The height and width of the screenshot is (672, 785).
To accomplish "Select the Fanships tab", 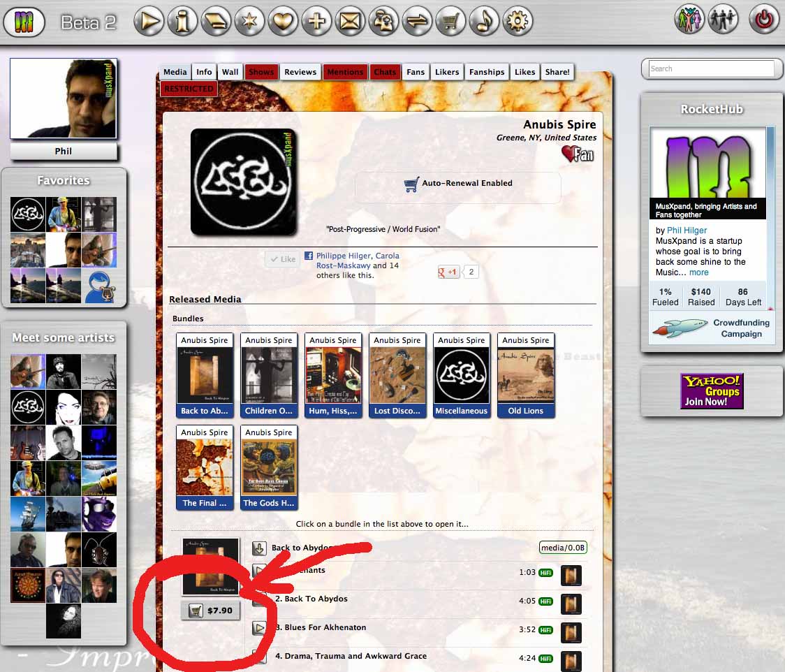I will tap(487, 72).
